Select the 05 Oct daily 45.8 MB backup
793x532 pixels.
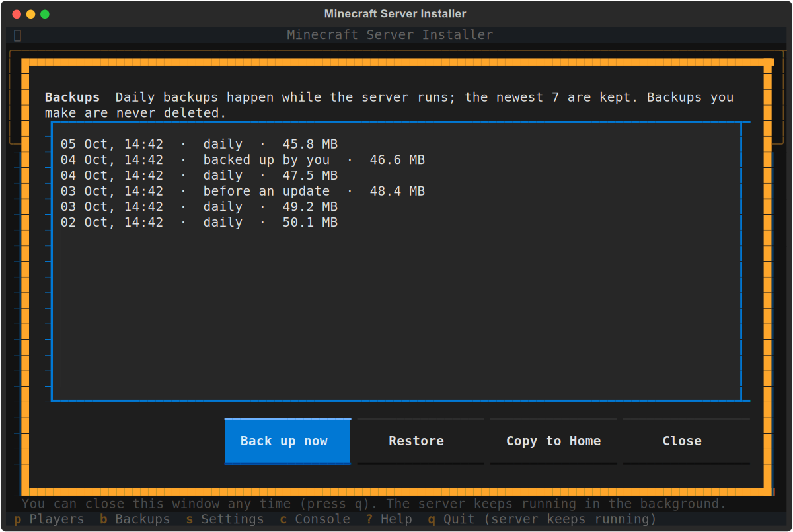pos(397,144)
